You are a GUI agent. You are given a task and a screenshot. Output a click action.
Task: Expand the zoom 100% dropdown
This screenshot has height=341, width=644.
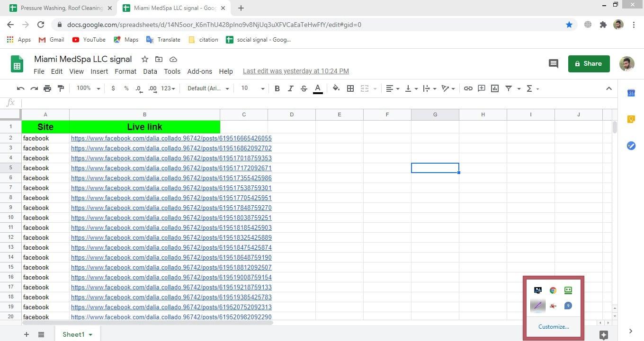(x=89, y=88)
